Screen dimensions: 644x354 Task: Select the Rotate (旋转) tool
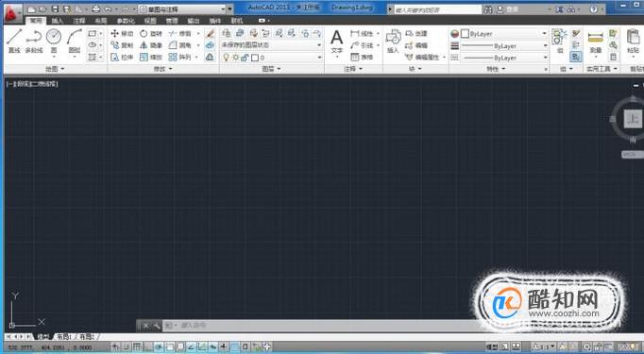pos(151,34)
